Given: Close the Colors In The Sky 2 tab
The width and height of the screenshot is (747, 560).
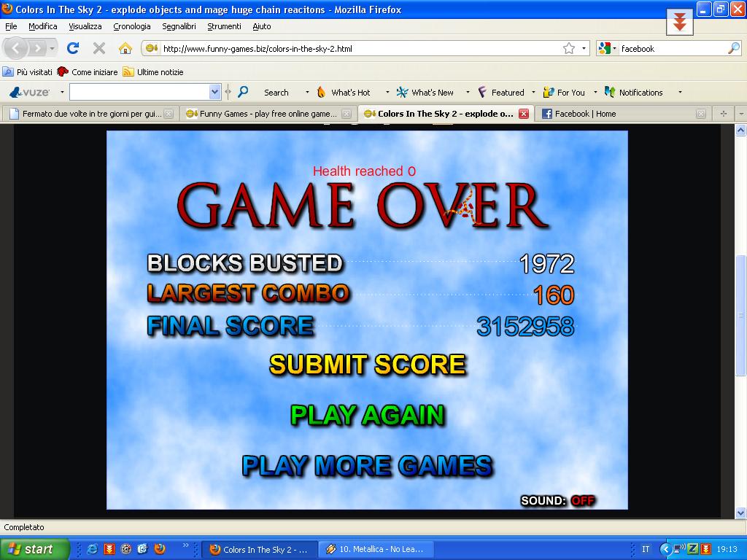Looking at the screenshot, I should pyautogui.click(x=524, y=114).
